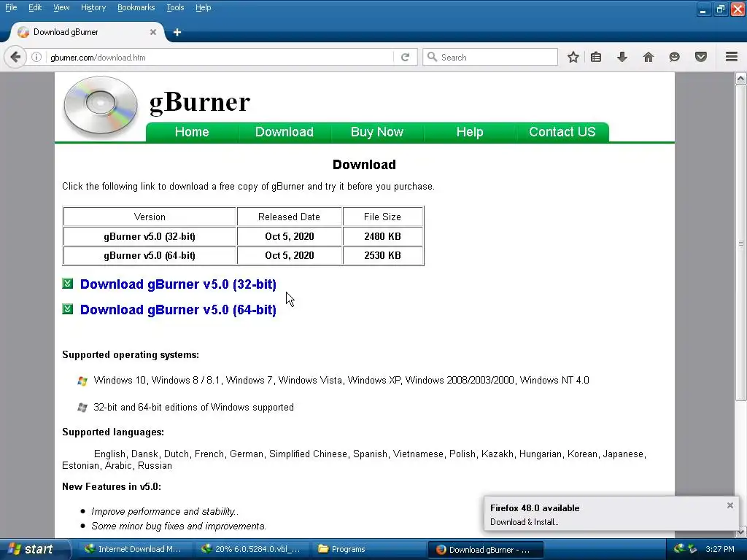Image resolution: width=747 pixels, height=560 pixels.
Task: Open the Contact US page
Action: click(x=562, y=132)
